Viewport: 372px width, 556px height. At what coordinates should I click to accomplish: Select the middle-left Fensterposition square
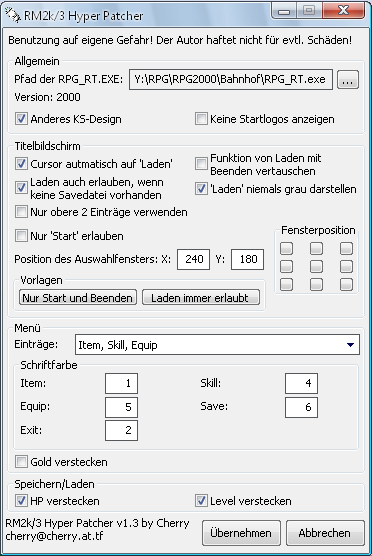point(287,266)
